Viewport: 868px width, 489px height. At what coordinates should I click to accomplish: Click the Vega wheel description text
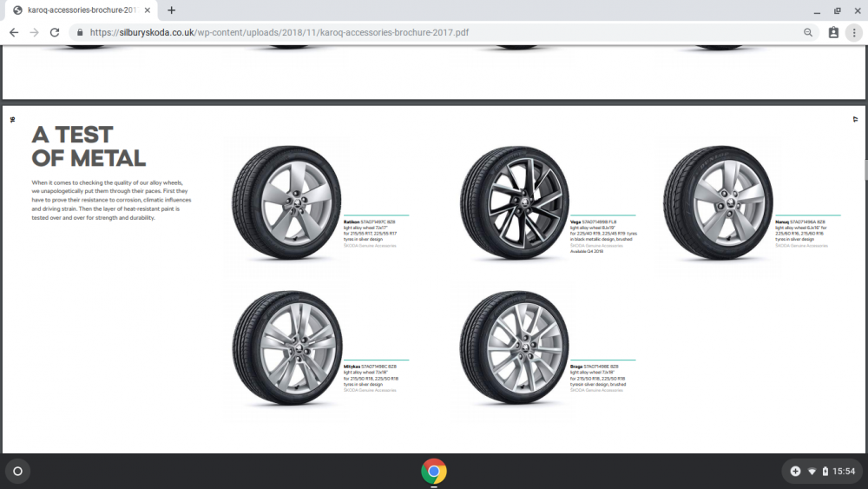(603, 236)
